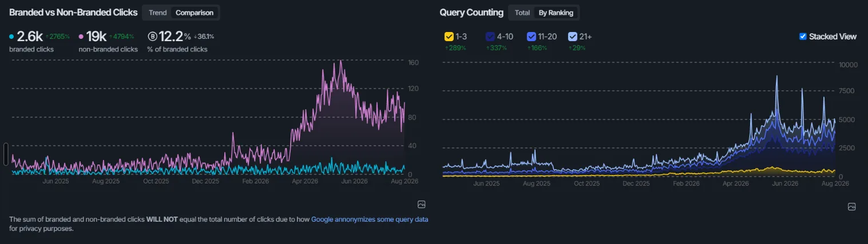
Task: Click the Query Counting heading
Action: pos(471,13)
